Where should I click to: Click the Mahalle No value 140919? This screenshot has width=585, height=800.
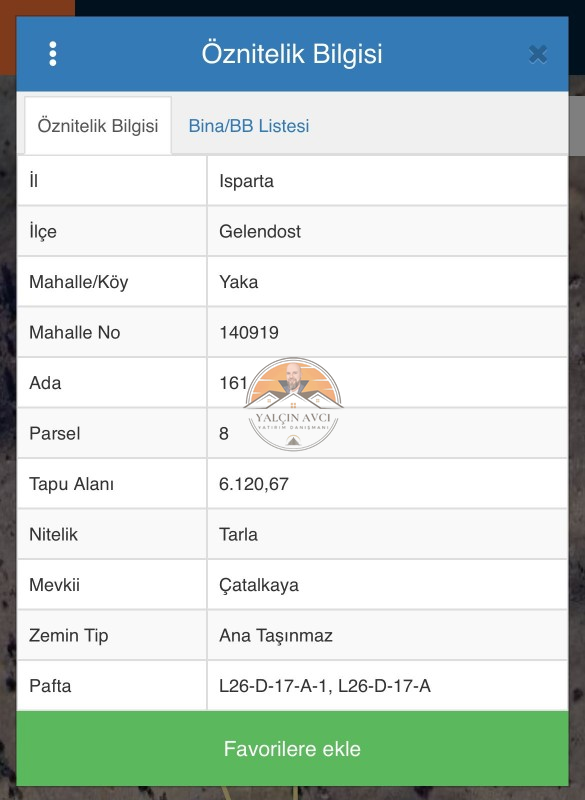point(249,333)
